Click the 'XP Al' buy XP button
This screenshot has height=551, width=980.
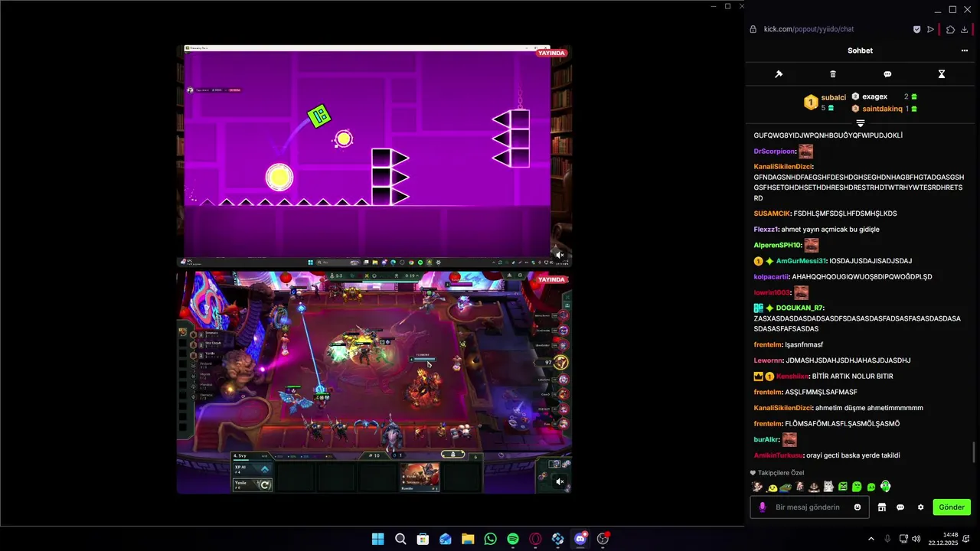(252, 468)
